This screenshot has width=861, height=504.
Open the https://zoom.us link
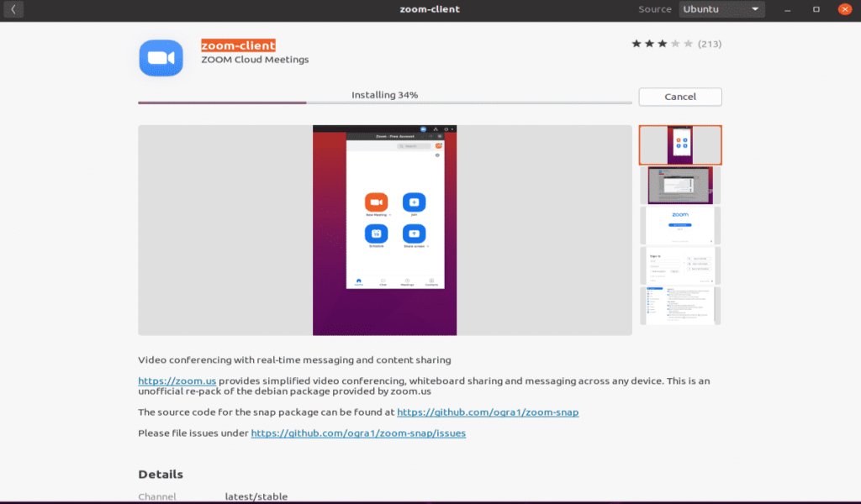point(177,381)
